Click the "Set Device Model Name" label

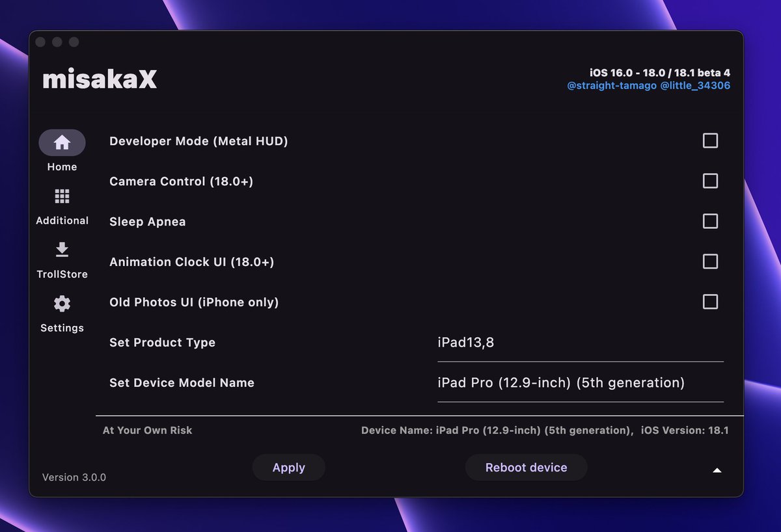tap(182, 383)
